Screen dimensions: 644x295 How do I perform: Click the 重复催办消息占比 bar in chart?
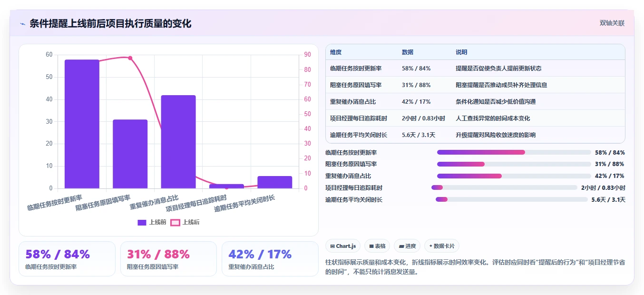click(178, 142)
